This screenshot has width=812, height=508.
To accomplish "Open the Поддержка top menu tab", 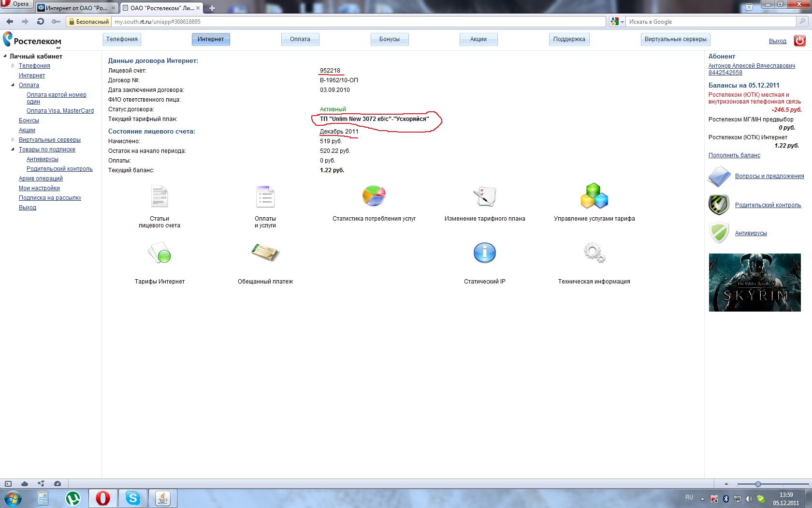I will (569, 39).
